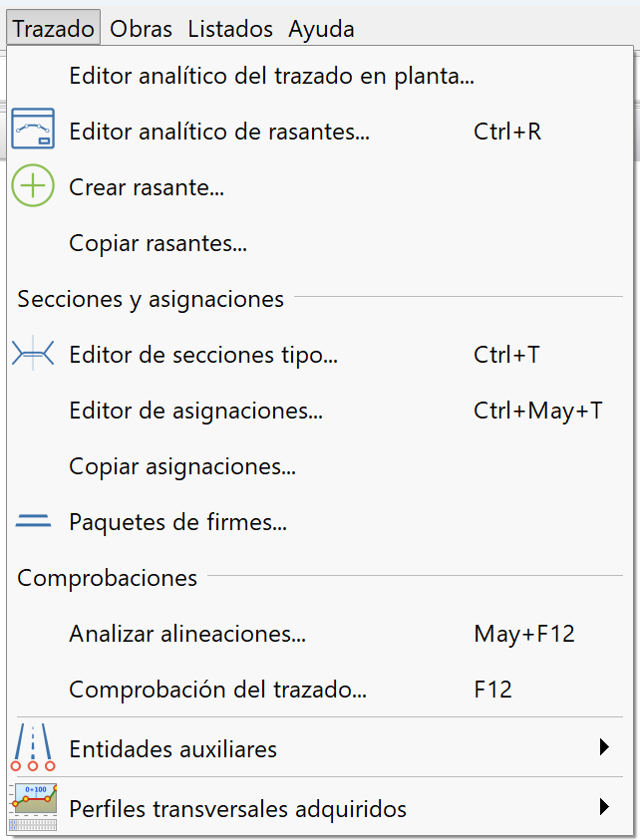Select the dashed-axis Entidades auxiliares icon

(x=31, y=748)
